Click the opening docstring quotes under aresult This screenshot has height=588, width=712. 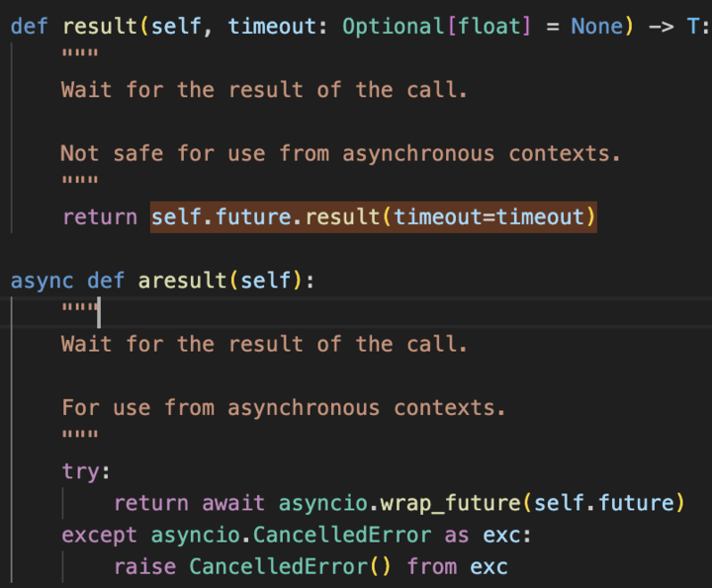pyautogui.click(x=79, y=312)
